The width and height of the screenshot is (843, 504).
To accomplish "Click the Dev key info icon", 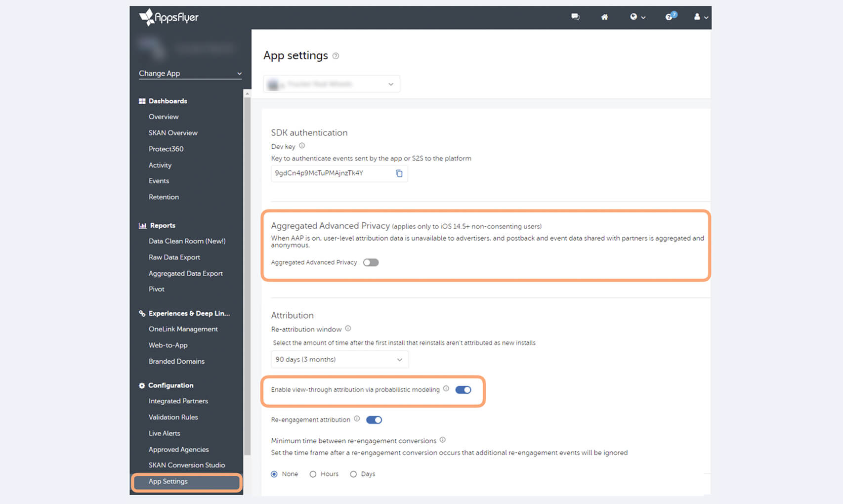I will tap(302, 146).
